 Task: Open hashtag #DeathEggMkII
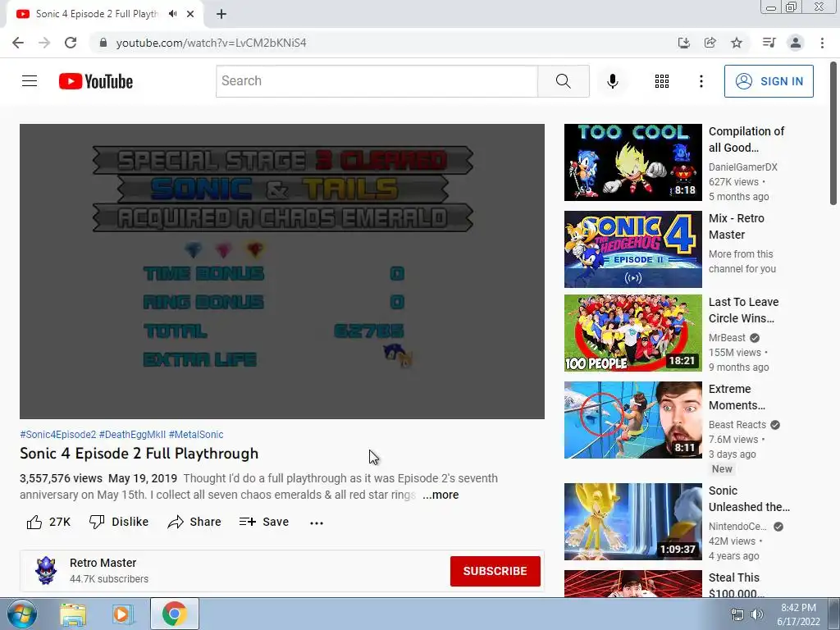click(x=132, y=435)
